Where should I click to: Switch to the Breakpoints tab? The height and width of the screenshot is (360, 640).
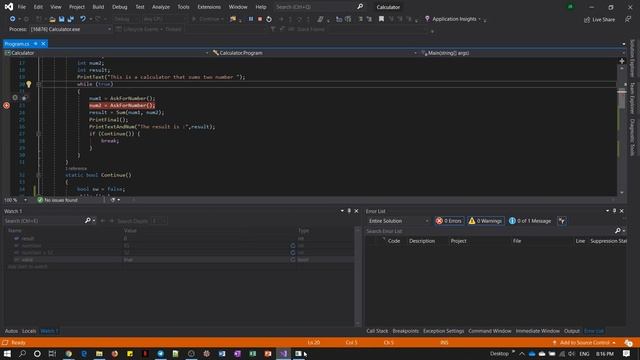tap(406, 331)
